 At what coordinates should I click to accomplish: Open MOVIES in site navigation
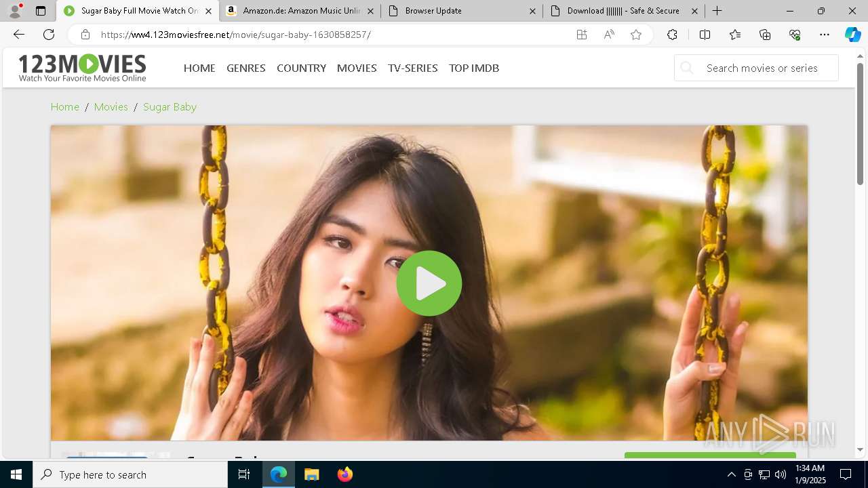(x=357, y=68)
